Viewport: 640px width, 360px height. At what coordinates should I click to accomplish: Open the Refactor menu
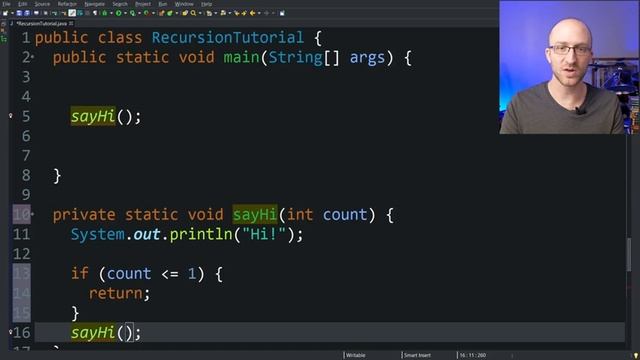[67, 4]
